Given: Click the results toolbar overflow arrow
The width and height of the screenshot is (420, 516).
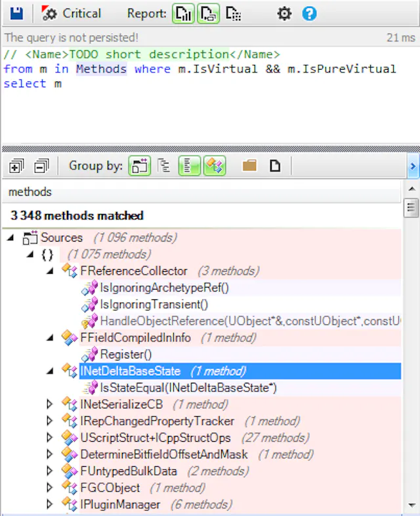Looking at the screenshot, I should coord(413,166).
